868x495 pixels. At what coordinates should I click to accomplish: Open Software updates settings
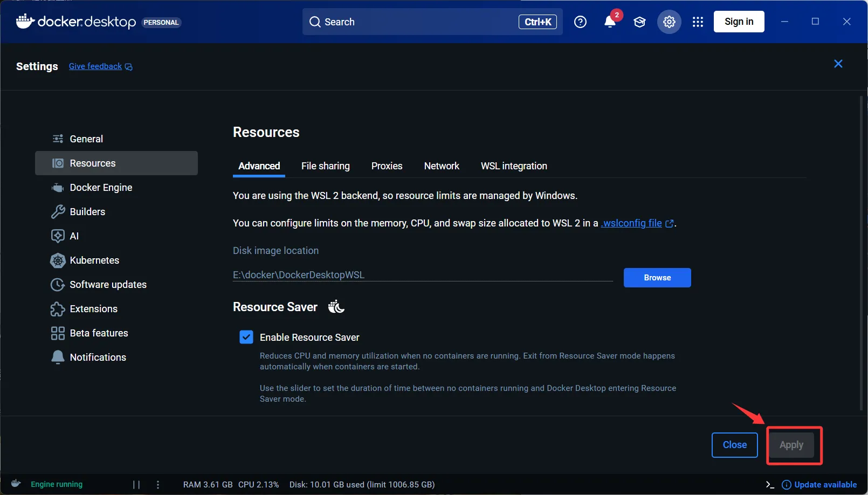pyautogui.click(x=116, y=284)
